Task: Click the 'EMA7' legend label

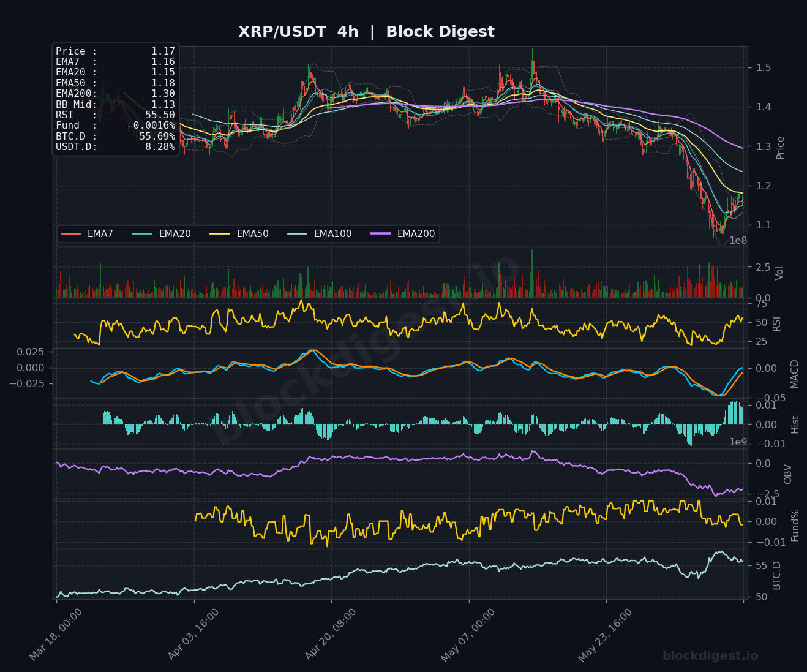Action: 100,234
